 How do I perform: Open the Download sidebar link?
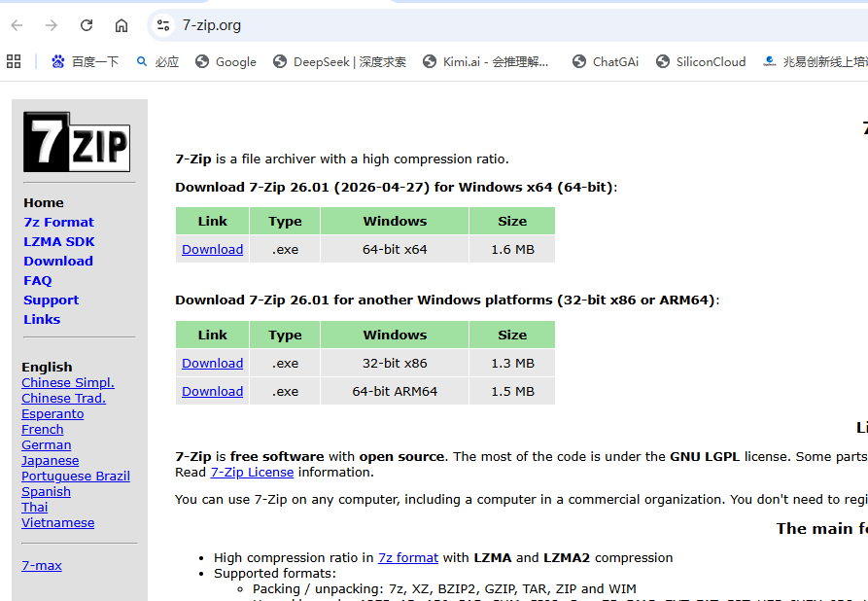[x=58, y=261]
